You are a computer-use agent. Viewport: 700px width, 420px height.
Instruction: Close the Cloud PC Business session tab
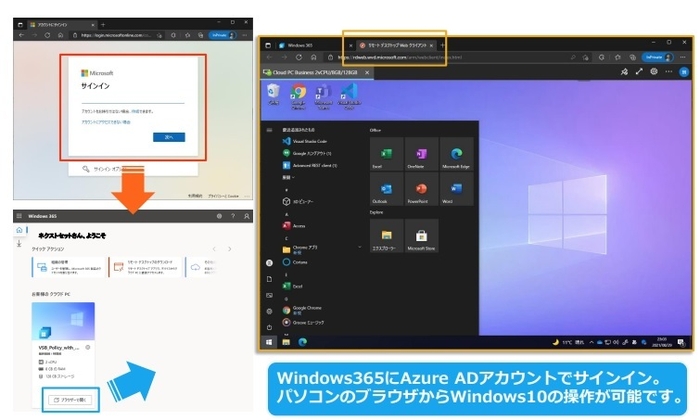click(x=367, y=72)
